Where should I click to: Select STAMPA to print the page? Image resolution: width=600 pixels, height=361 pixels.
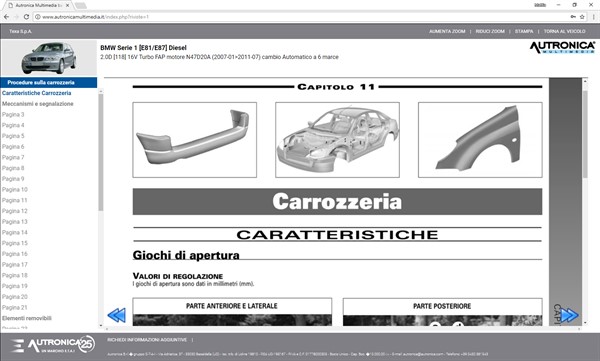click(x=524, y=31)
